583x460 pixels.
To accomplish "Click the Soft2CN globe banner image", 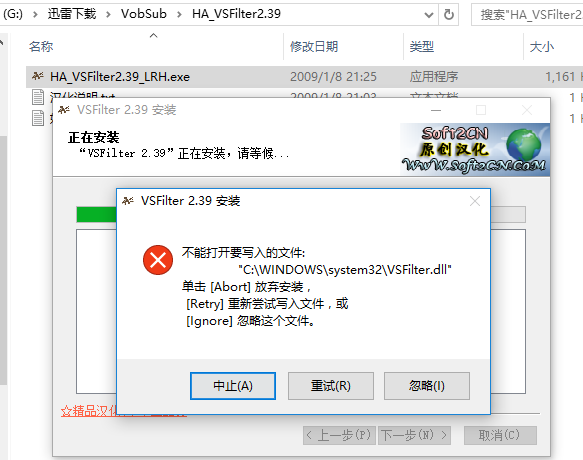I will click(475, 149).
